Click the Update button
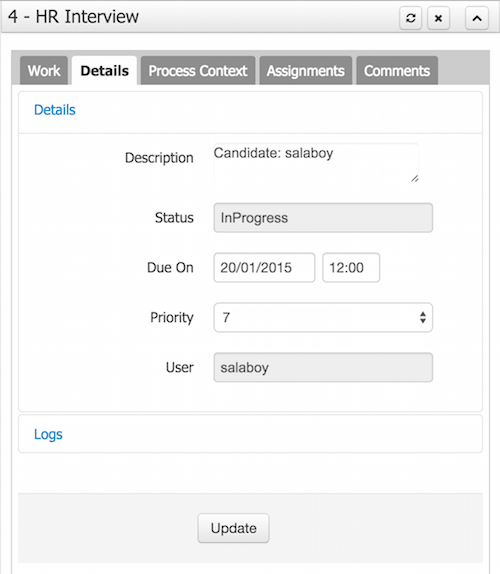 point(234,528)
